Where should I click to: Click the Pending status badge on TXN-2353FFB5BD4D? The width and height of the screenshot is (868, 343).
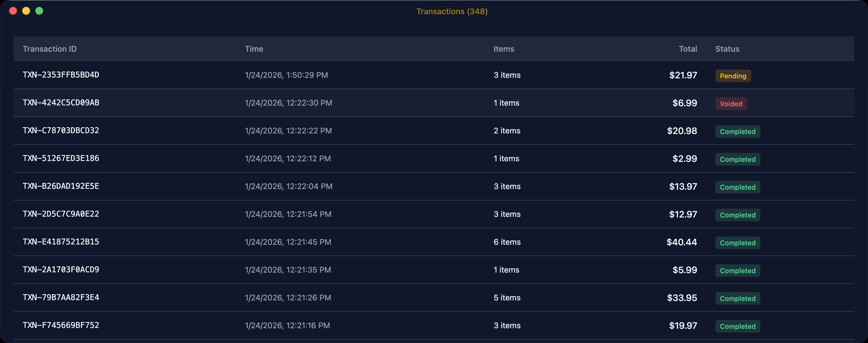(733, 76)
